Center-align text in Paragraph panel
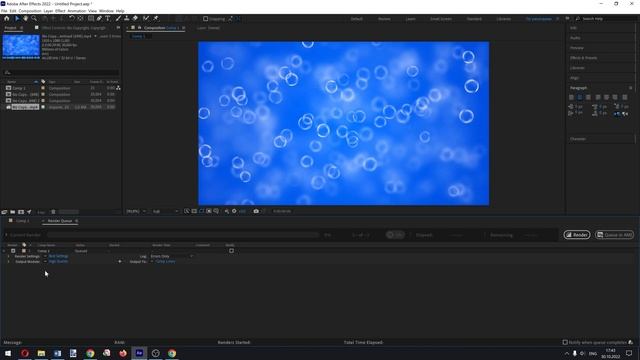Image resolution: width=640 pixels, height=360 pixels. (580, 97)
